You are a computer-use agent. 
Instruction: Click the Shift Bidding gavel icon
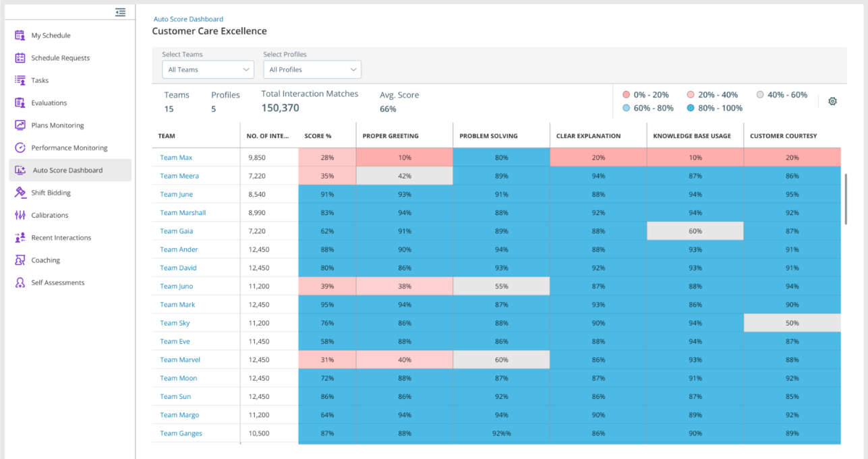20,193
